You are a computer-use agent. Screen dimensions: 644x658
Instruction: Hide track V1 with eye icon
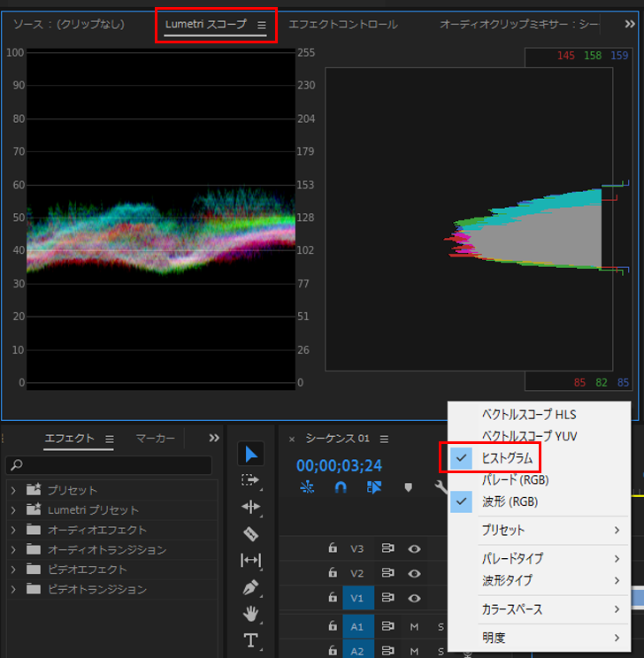414,598
